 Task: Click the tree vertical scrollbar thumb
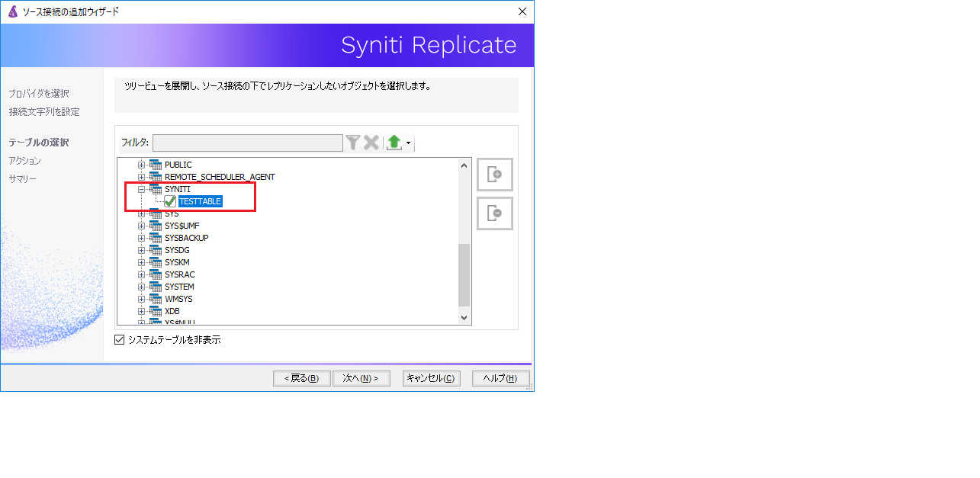pos(464,275)
